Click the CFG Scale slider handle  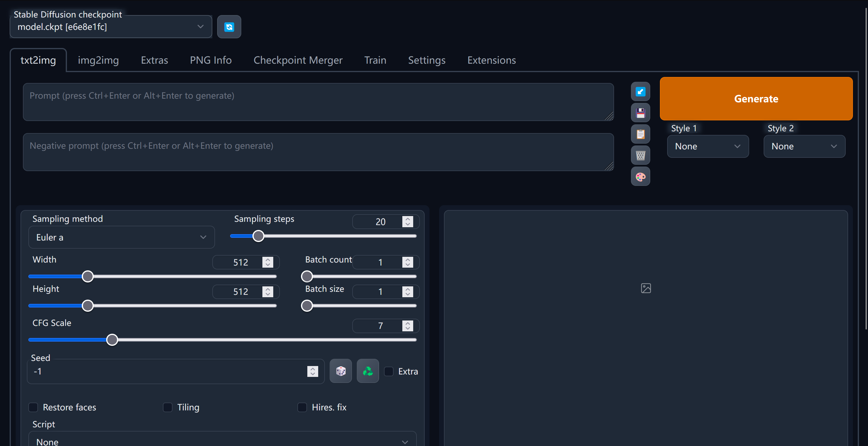point(112,339)
